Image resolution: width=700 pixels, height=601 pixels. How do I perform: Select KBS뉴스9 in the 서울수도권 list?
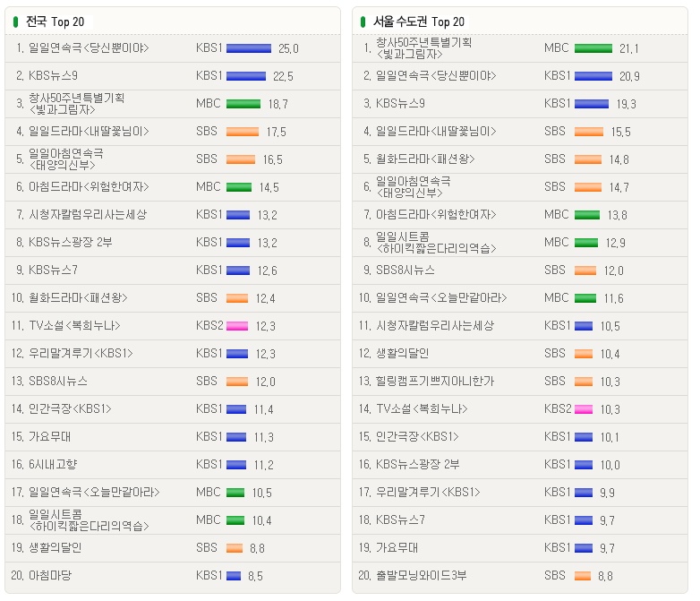point(400,103)
